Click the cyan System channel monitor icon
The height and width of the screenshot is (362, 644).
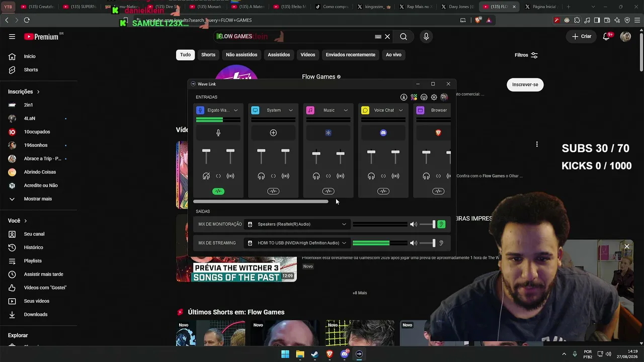[255, 110]
